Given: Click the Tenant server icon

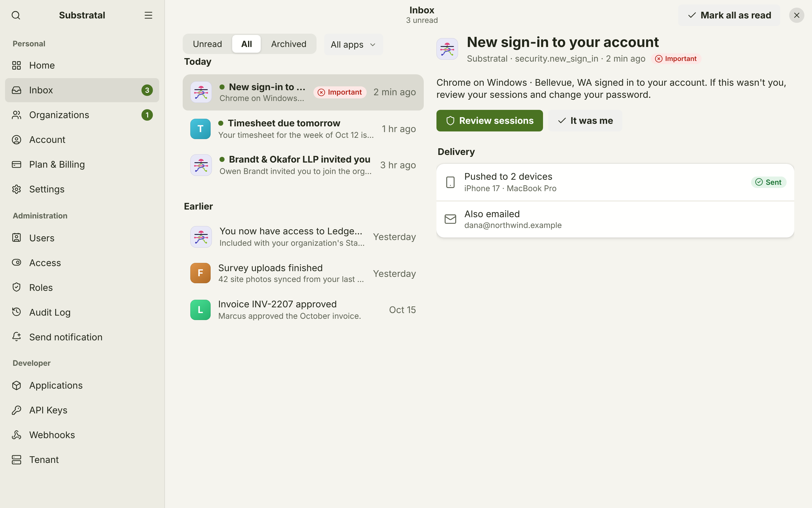Looking at the screenshot, I should point(16,460).
